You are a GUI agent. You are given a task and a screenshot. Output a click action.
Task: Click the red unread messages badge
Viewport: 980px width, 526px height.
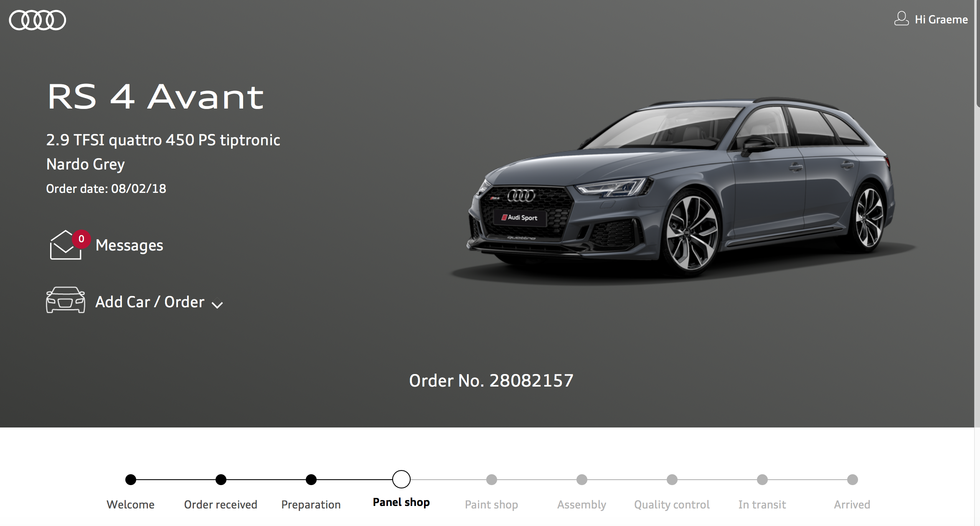[x=81, y=239]
